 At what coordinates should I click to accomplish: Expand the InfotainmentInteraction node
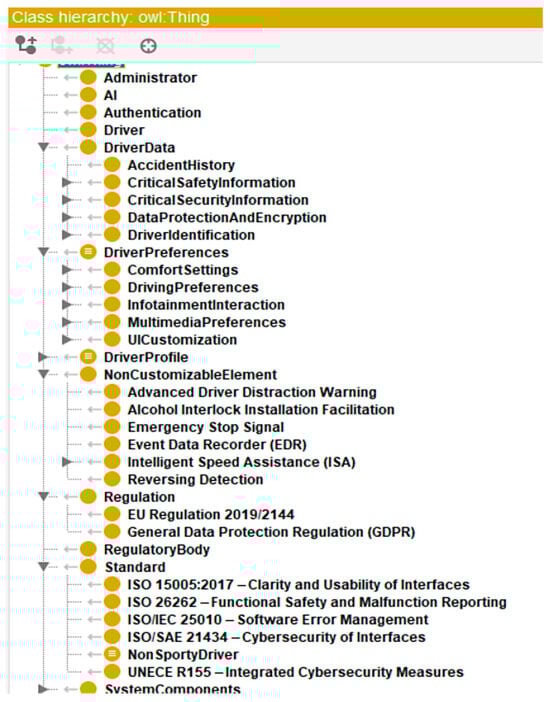(x=67, y=304)
